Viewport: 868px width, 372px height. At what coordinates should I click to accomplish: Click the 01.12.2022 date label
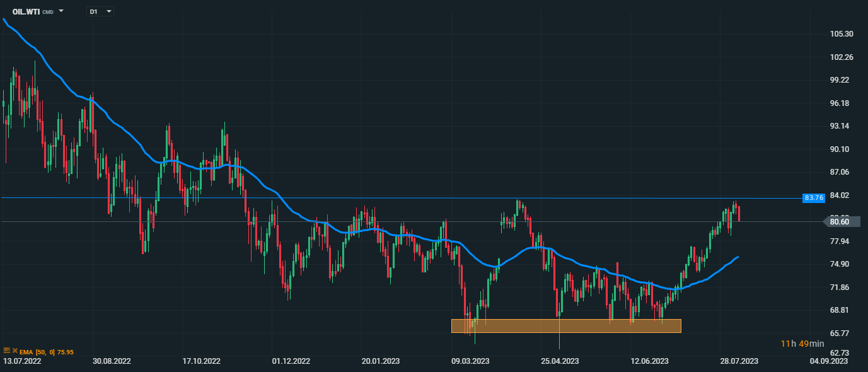[291, 361]
